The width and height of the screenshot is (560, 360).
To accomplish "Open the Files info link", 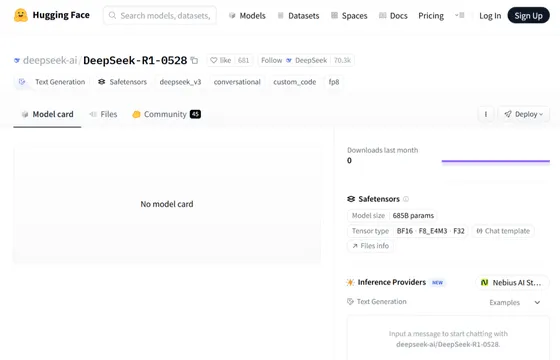I will 370,246.
